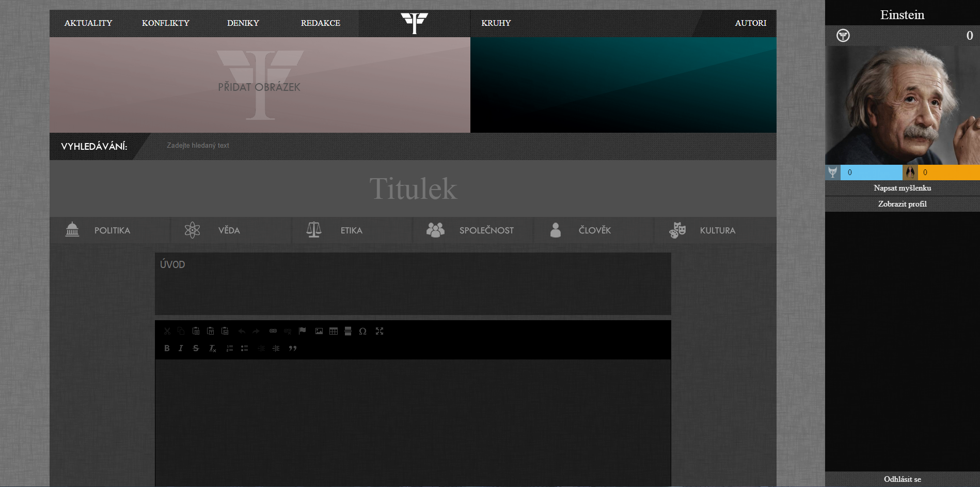This screenshot has width=980, height=487.
Task: Insert special character with Omega icon
Action: pos(363,331)
